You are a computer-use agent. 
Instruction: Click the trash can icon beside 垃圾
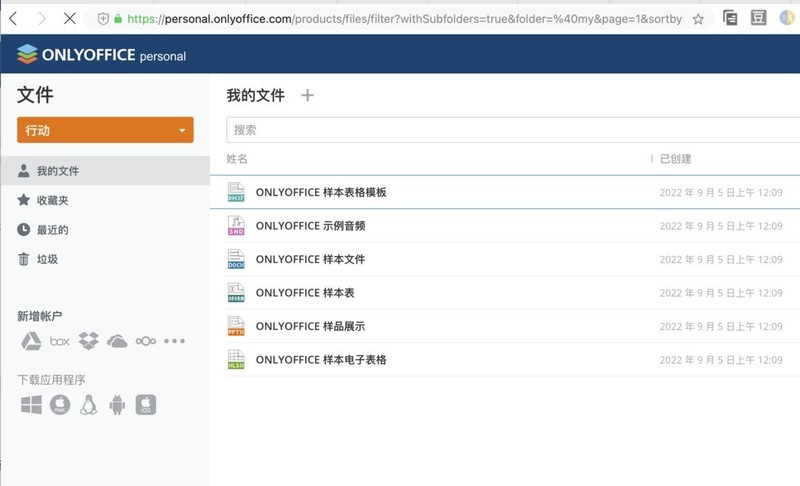pyautogui.click(x=23, y=259)
